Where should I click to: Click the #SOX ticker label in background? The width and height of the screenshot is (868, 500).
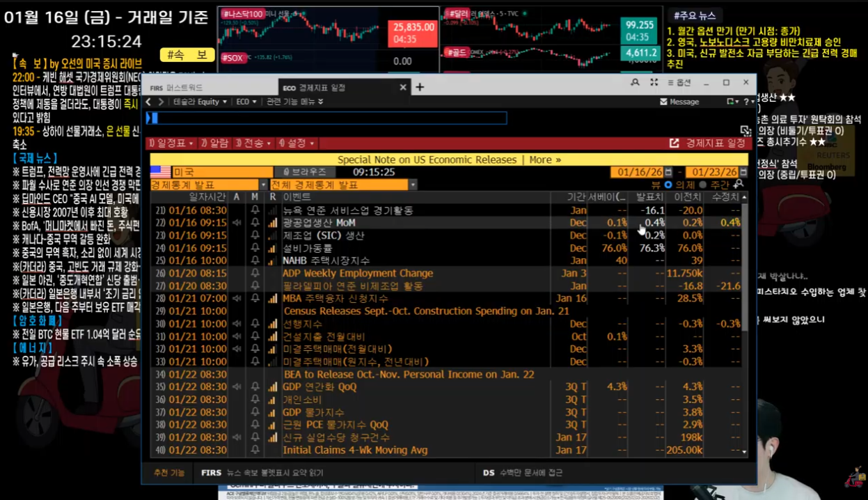click(233, 58)
